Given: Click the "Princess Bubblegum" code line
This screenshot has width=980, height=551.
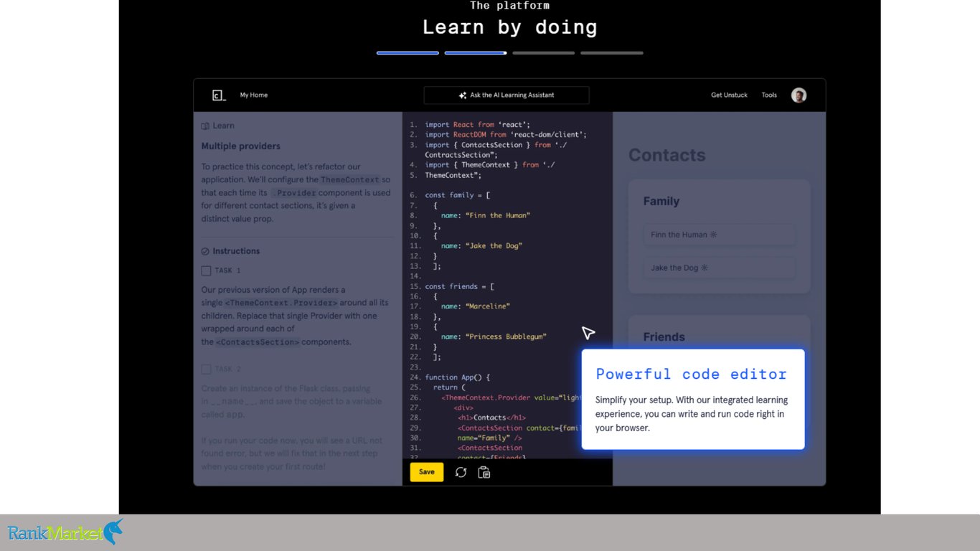Looking at the screenshot, I should (x=494, y=336).
